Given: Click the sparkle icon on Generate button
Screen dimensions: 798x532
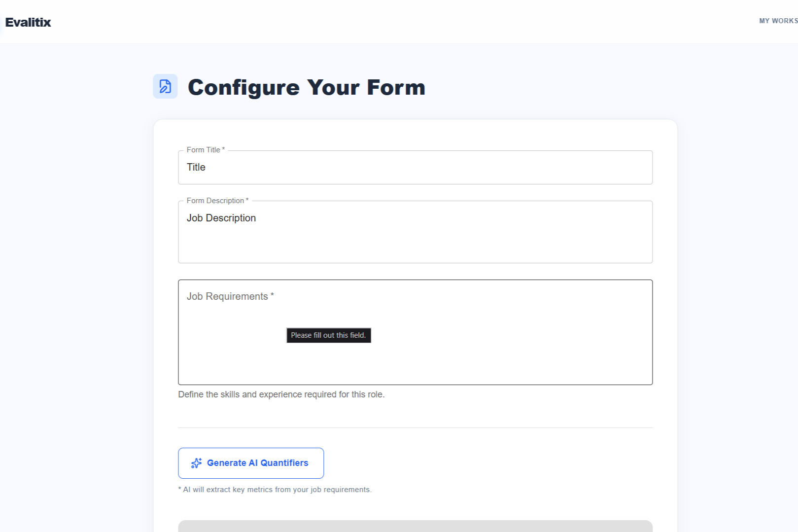Looking at the screenshot, I should [x=196, y=463].
